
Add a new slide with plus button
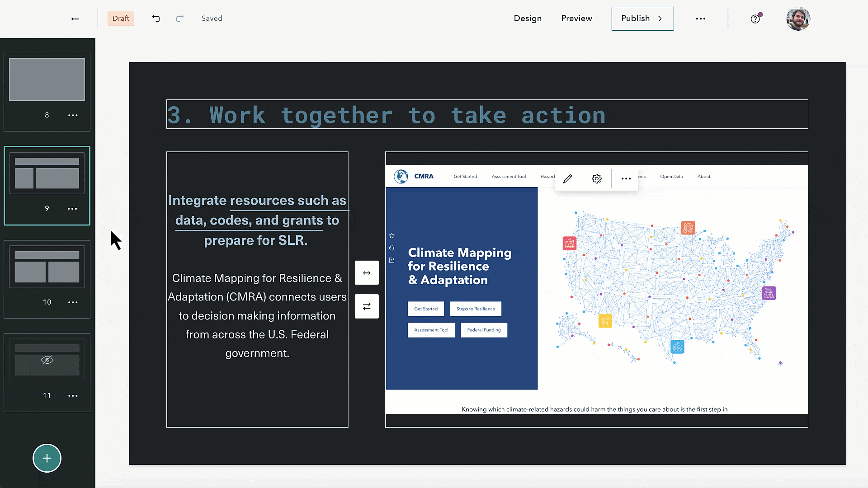click(x=47, y=458)
